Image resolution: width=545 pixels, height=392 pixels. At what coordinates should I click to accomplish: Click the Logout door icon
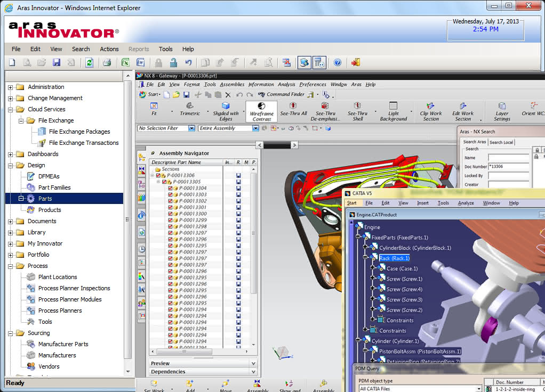[x=356, y=62]
